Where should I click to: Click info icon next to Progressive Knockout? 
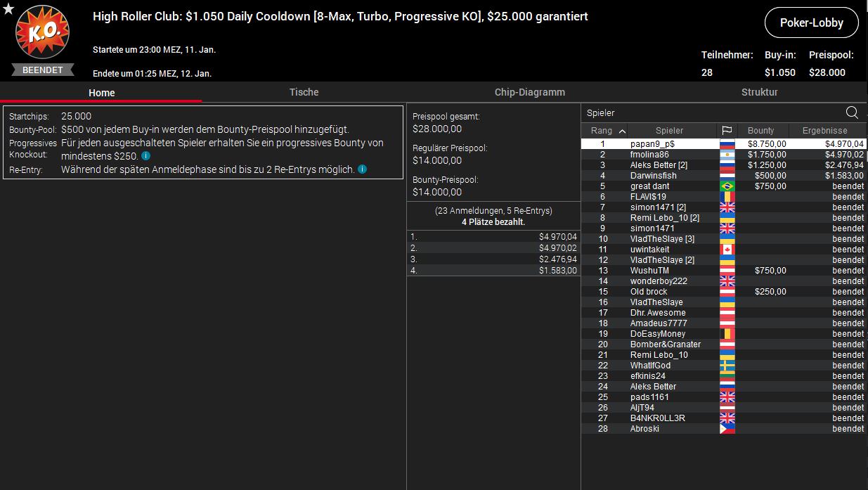point(145,156)
